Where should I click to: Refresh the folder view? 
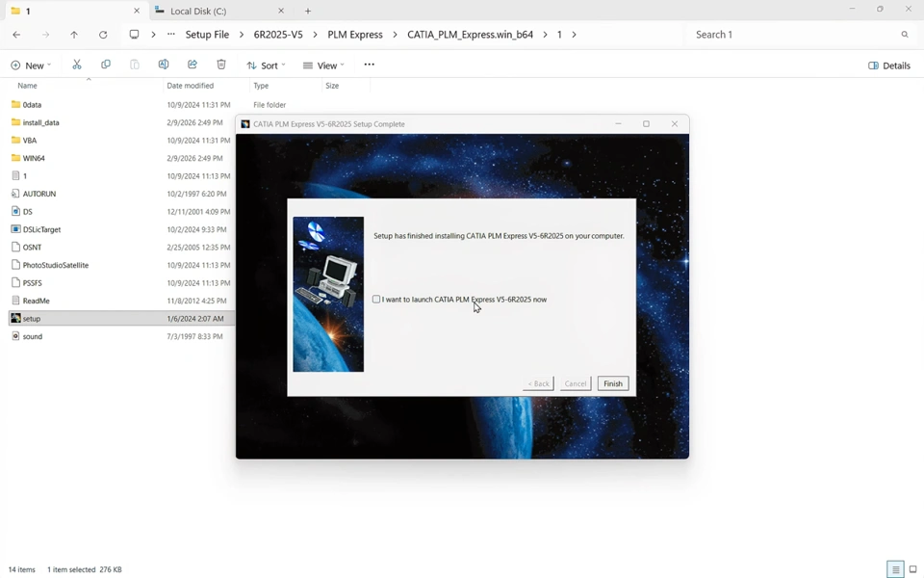[103, 35]
